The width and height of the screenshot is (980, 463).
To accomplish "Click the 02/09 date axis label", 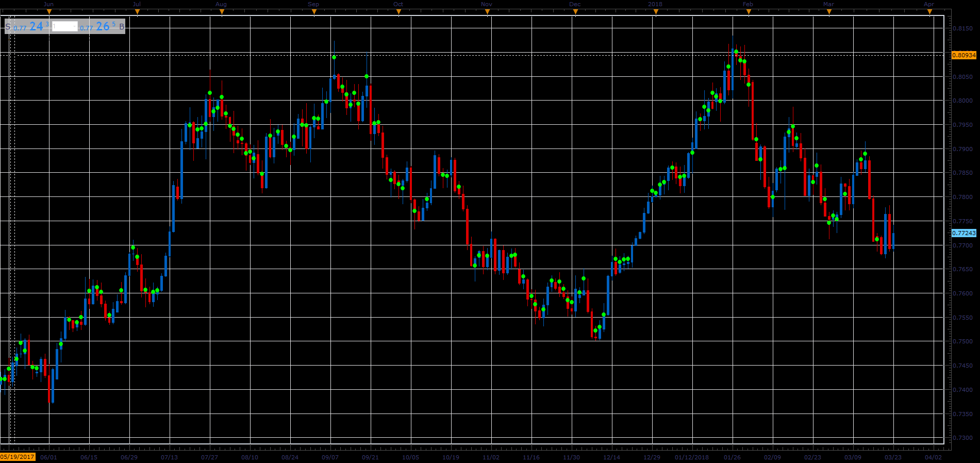I will [772, 457].
